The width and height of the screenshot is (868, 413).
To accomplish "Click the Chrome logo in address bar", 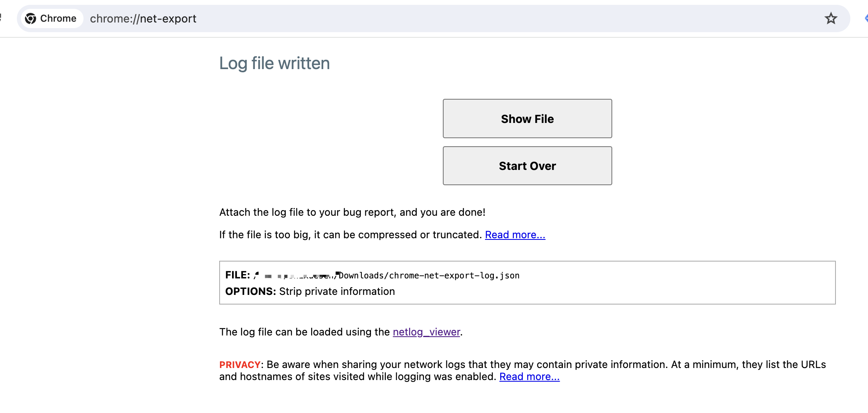I will pos(31,18).
